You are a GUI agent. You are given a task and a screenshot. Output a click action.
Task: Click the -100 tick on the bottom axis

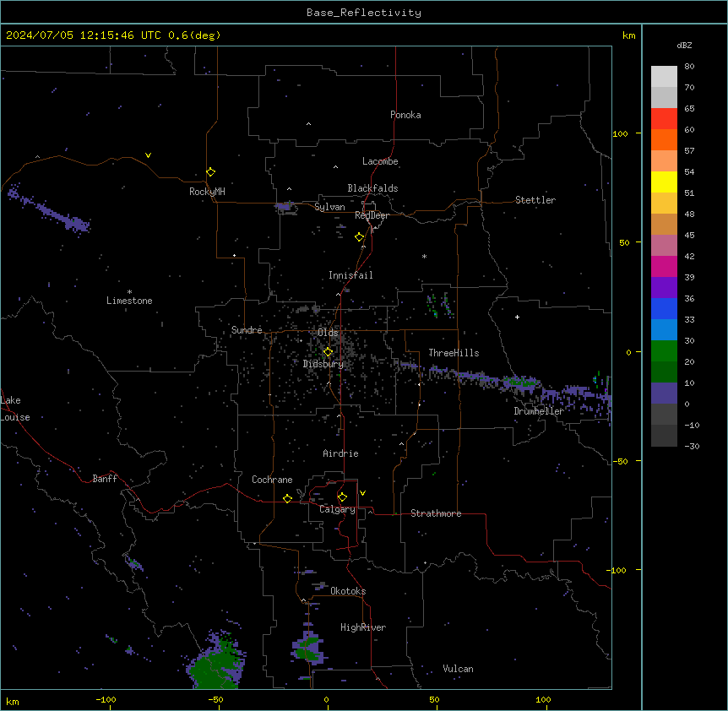pyautogui.click(x=106, y=700)
